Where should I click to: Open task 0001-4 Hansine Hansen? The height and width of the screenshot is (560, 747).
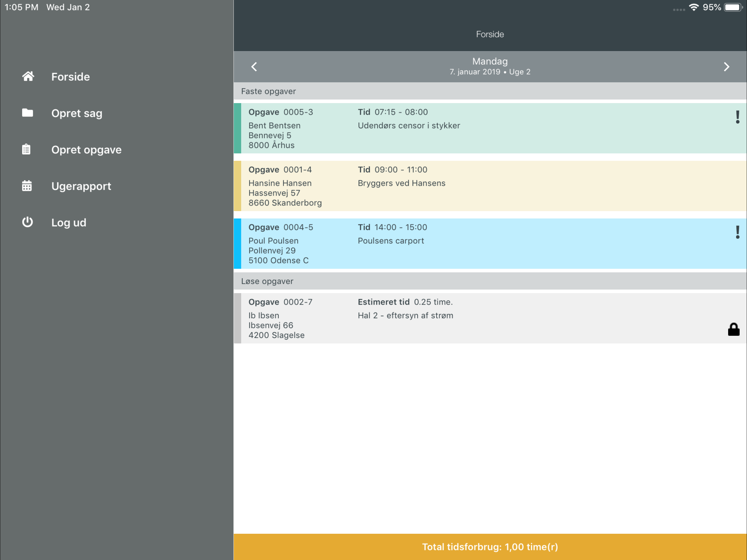490,186
